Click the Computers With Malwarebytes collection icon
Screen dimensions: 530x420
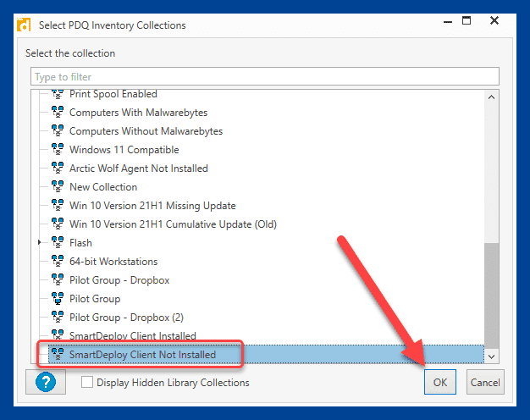coord(58,112)
